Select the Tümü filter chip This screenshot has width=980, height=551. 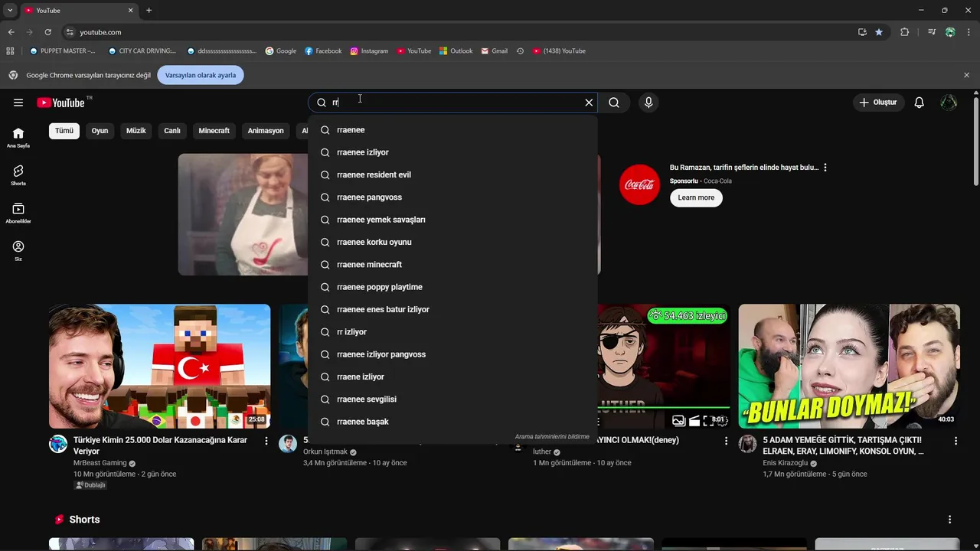[x=64, y=131]
